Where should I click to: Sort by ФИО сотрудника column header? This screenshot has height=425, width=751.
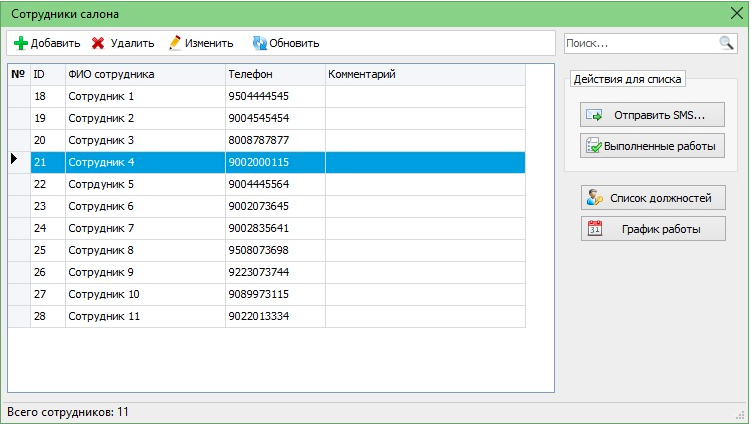pyautogui.click(x=144, y=74)
